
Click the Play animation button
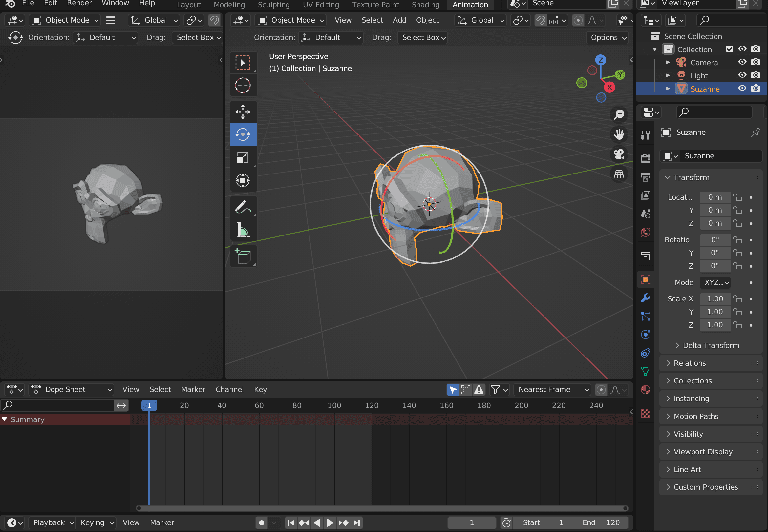330,523
